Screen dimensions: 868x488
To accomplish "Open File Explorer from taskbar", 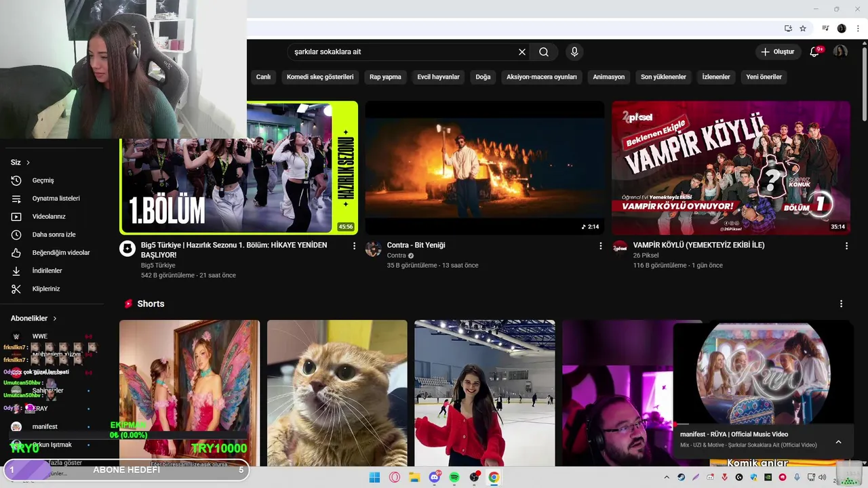I will pyautogui.click(x=414, y=477).
